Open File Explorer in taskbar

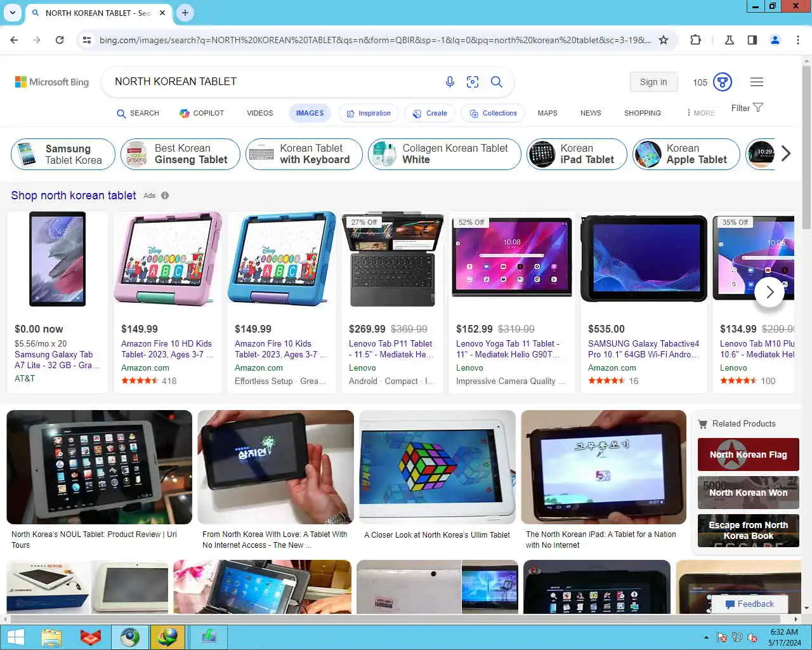pyautogui.click(x=51, y=637)
